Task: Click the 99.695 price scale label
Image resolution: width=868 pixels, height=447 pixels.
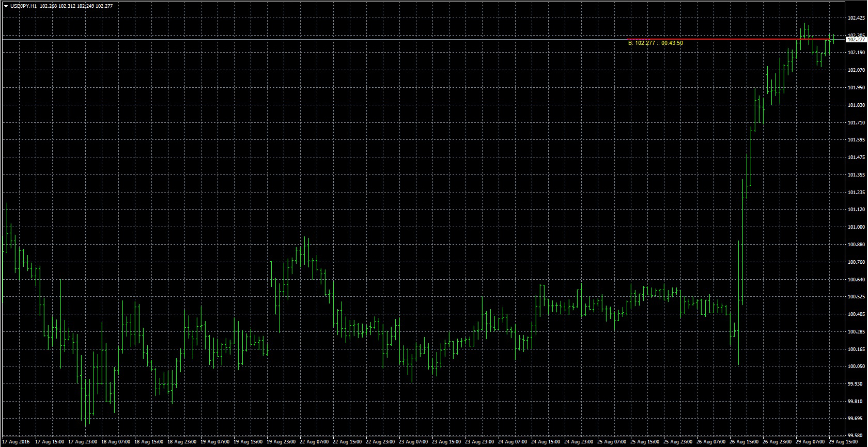Action: [855, 419]
